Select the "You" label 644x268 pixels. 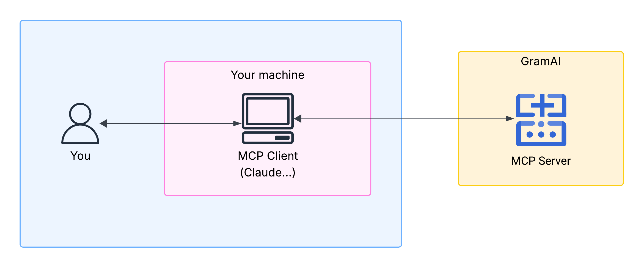click(x=80, y=156)
